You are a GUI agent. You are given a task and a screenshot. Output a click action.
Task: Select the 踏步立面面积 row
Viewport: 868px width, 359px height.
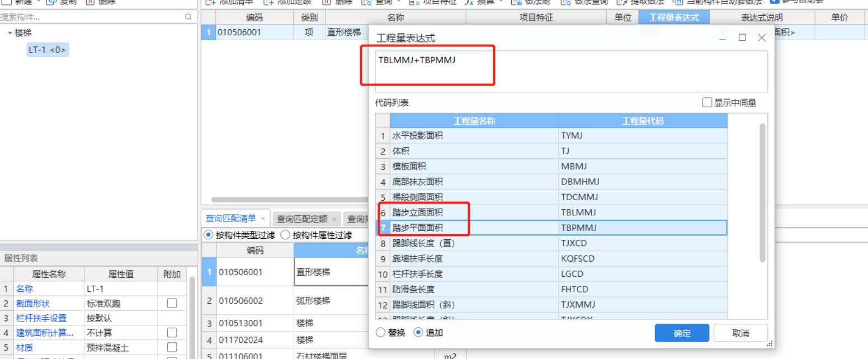tap(551, 212)
